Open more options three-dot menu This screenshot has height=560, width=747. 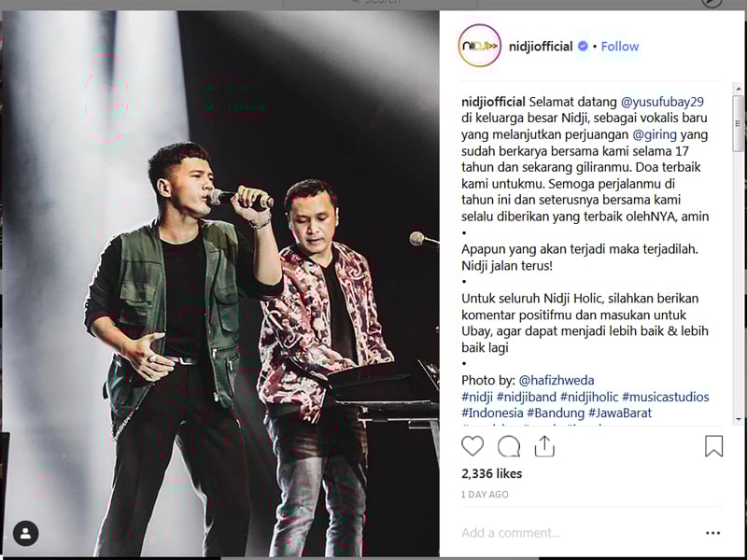click(x=712, y=533)
